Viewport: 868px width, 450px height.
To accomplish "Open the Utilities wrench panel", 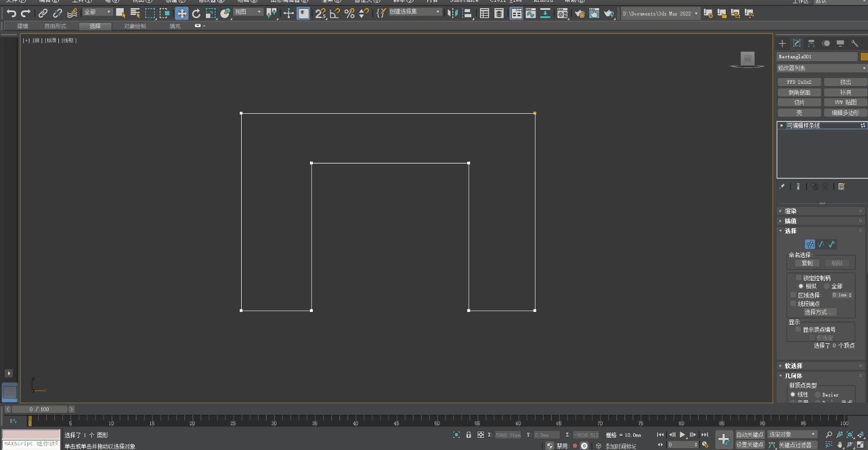I will (x=855, y=43).
